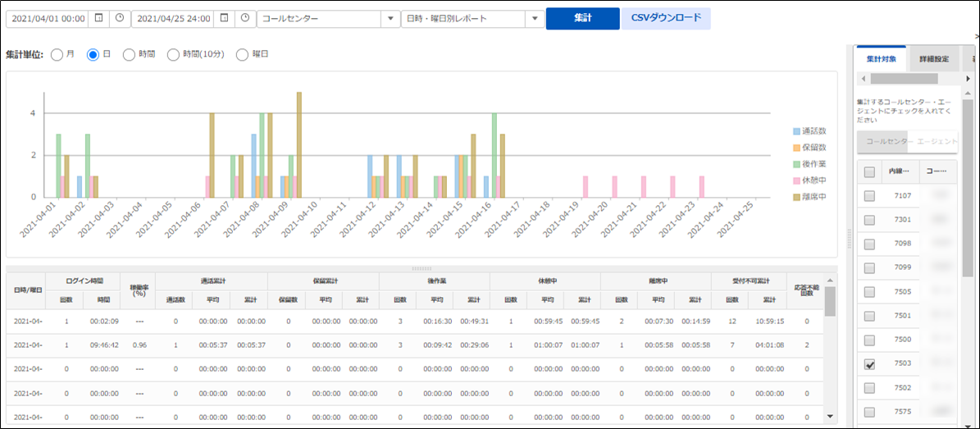Viewport: 980px width, 429px height.
Task: Click the 通話数 legend color swatch
Action: 795,131
